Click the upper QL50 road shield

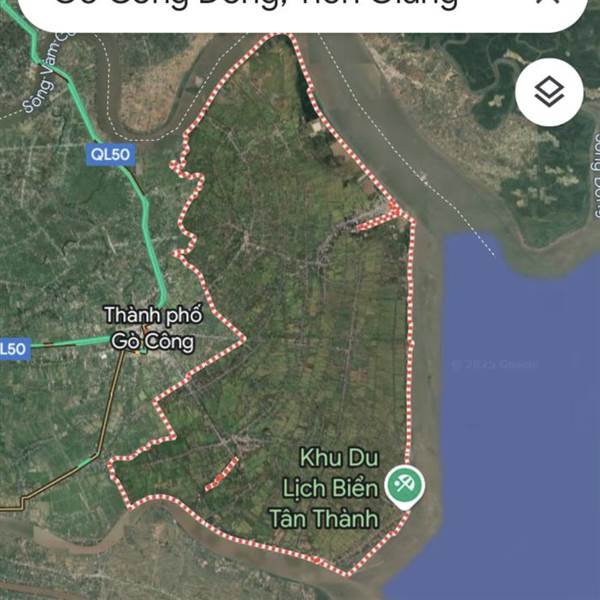pos(111,155)
